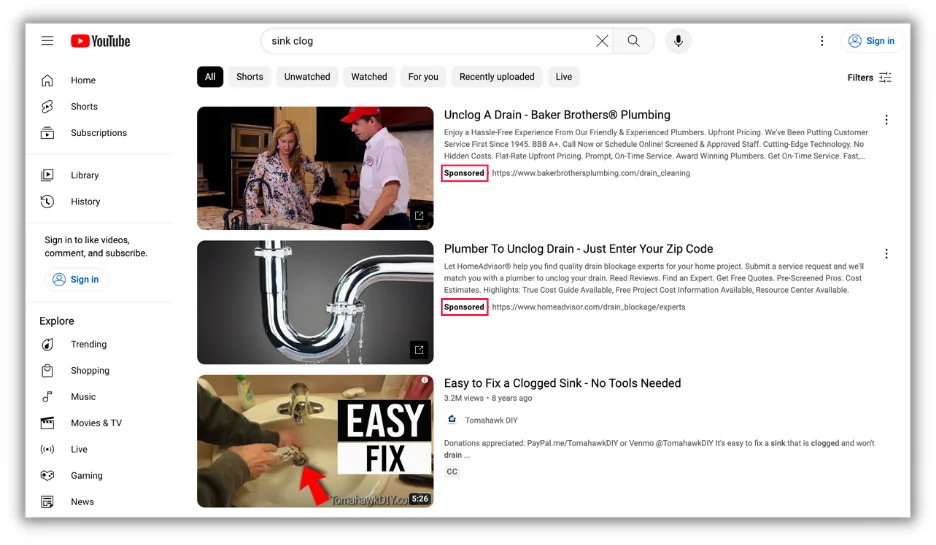
Task: Open the EASY FIX video thumbnail
Action: click(315, 441)
